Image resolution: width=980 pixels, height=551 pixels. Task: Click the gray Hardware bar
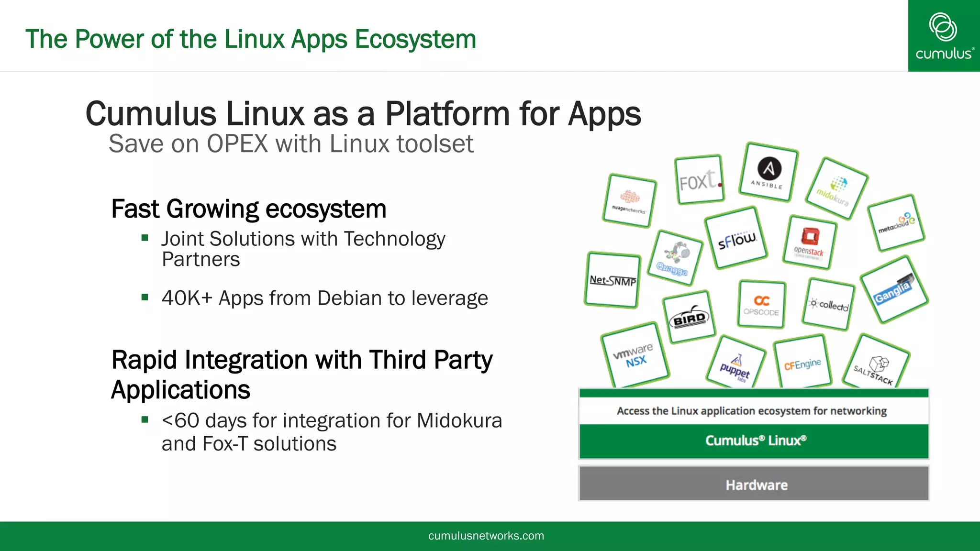coord(754,484)
